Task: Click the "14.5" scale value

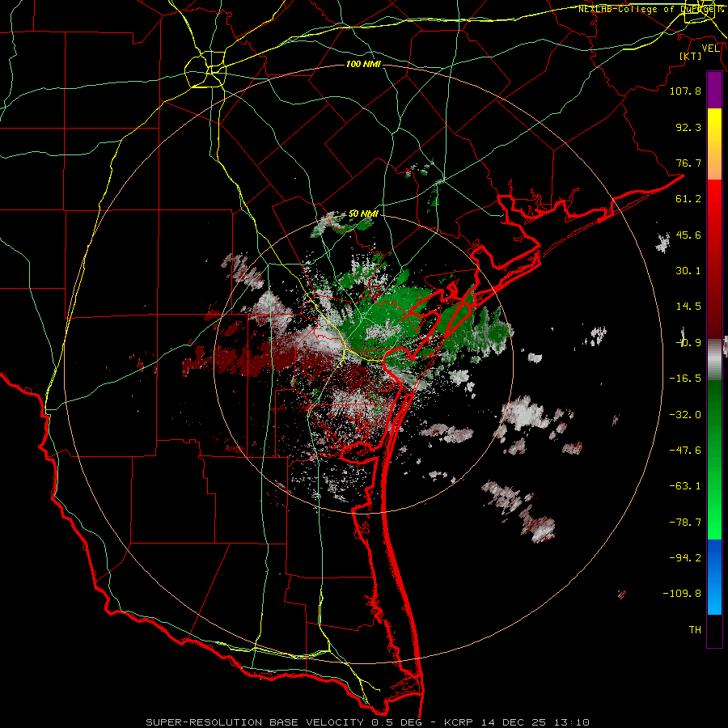Action: pos(688,307)
